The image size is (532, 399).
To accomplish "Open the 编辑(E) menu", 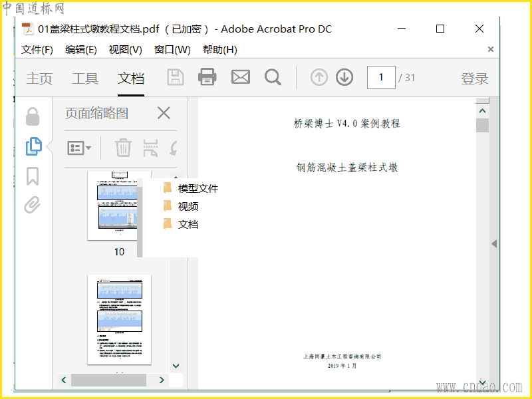I will click(80, 50).
